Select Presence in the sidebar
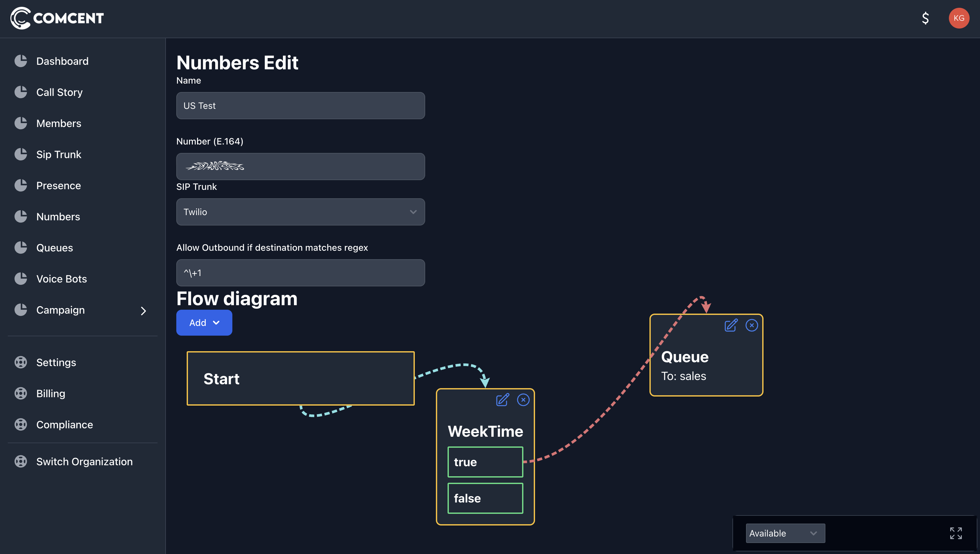This screenshot has width=980, height=554. coord(59,185)
